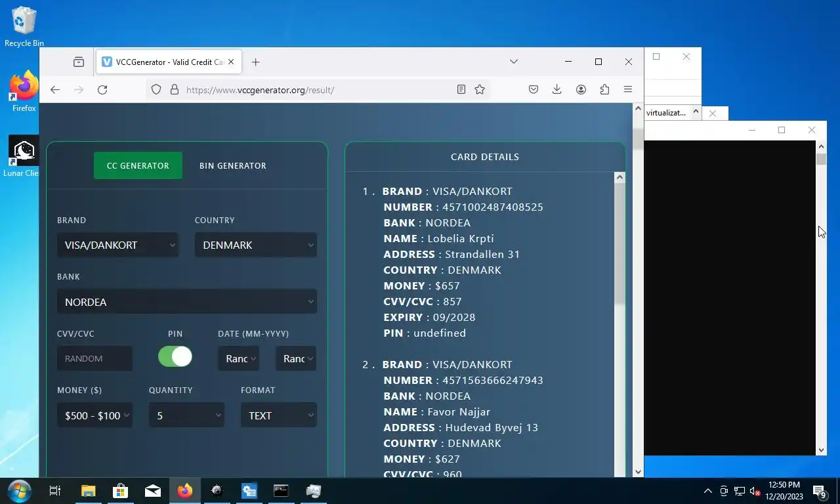Select the virtualizat... tab in background window
The image size is (840, 504).
click(x=666, y=113)
